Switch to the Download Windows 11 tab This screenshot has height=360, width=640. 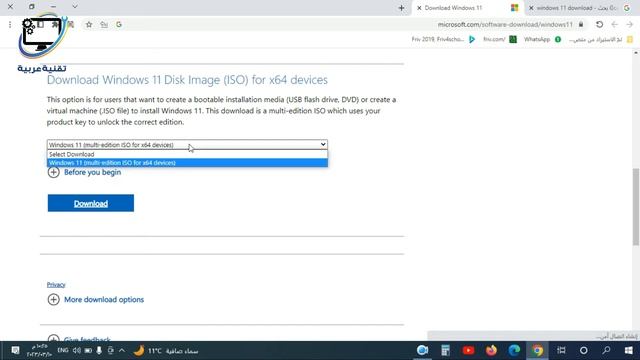(468, 8)
